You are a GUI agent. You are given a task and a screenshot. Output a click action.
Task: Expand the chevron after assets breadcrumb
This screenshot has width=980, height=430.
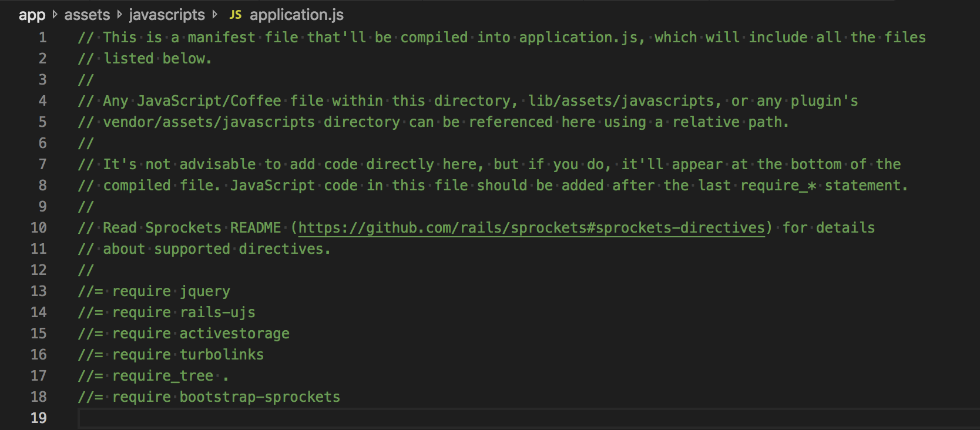[119, 15]
